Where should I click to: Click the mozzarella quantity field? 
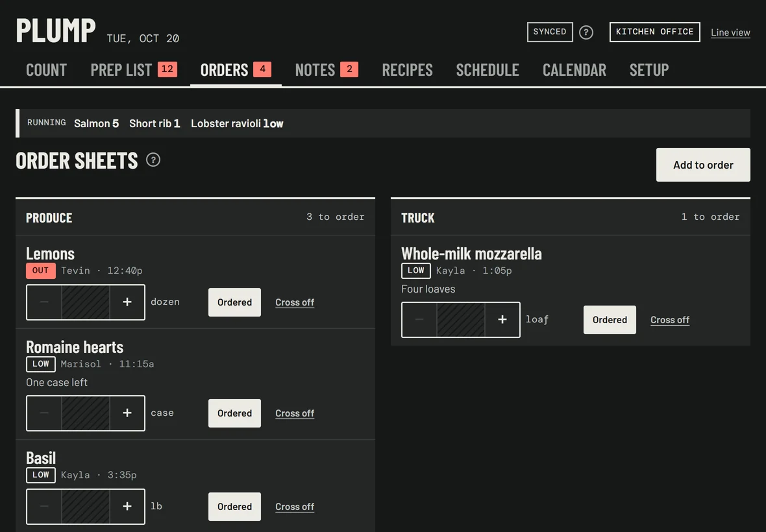[461, 320]
